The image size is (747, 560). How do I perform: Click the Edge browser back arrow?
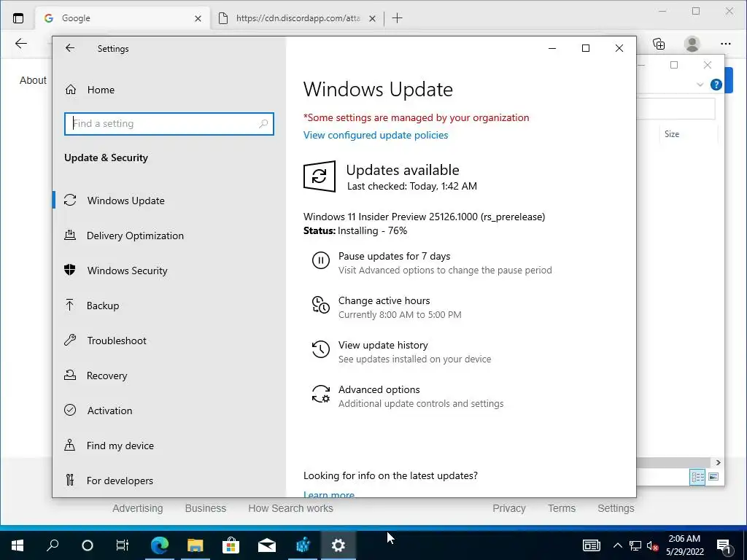coord(21,44)
